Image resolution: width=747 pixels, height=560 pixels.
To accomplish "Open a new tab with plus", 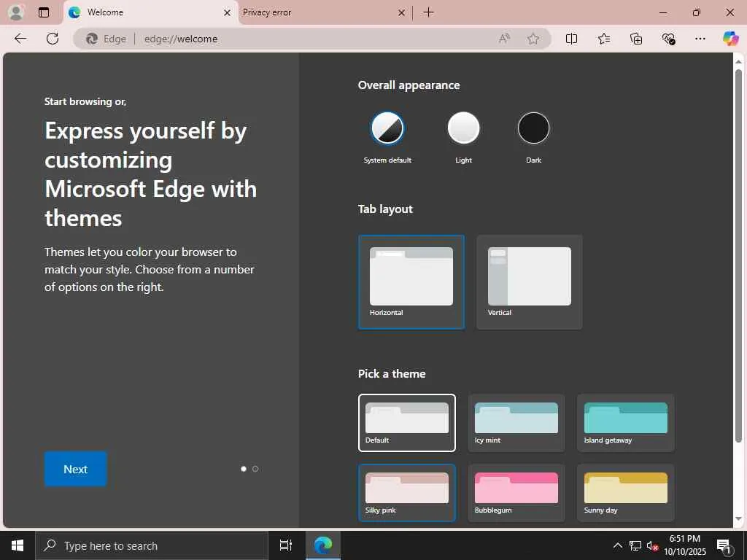I will pyautogui.click(x=428, y=12).
